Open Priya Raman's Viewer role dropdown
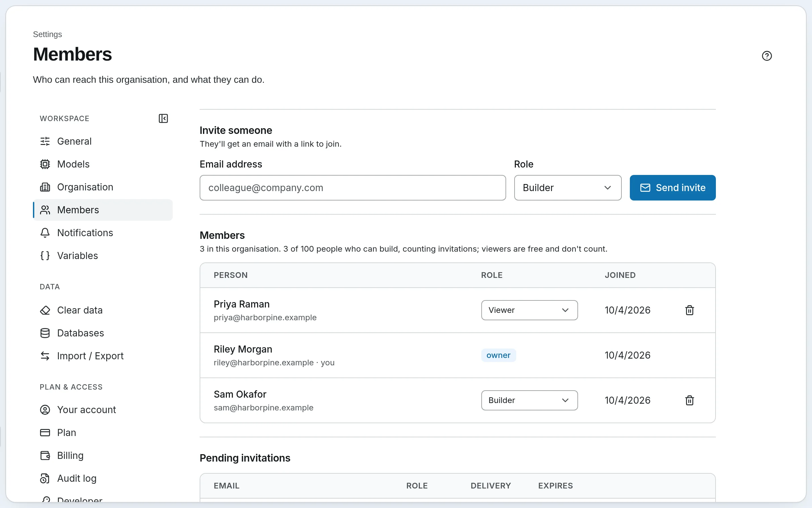The height and width of the screenshot is (508, 812). click(529, 310)
